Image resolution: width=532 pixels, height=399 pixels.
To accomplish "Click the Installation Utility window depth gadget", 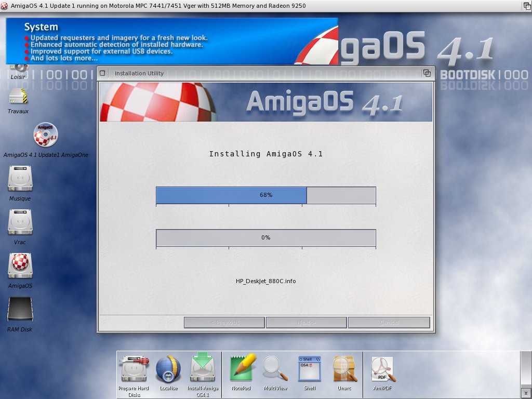I will tap(427, 73).
